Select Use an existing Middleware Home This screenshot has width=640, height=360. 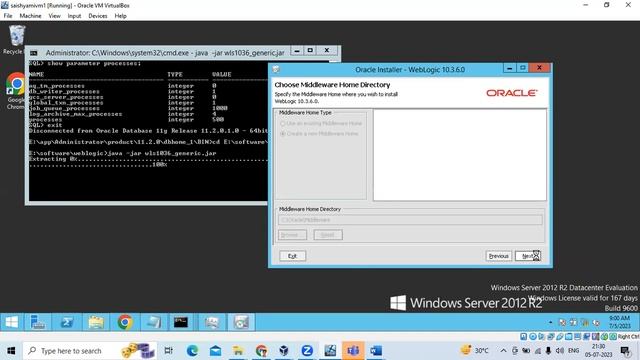[x=321, y=123]
